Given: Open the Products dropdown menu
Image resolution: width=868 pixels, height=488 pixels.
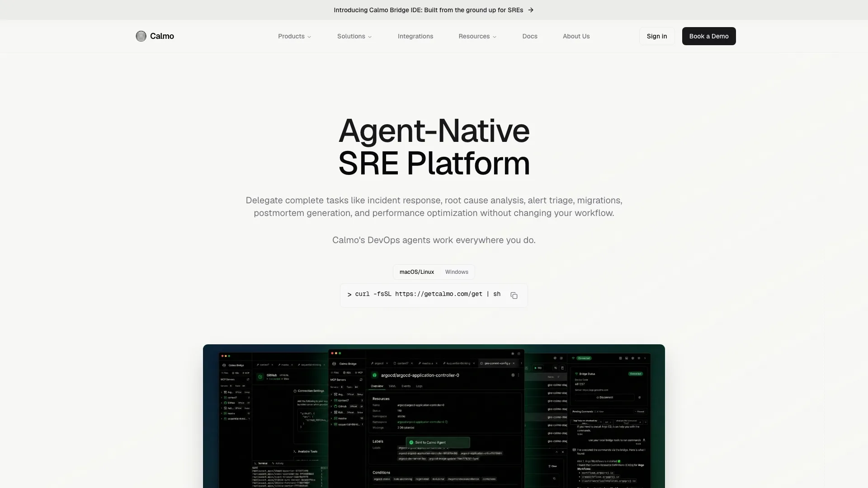Looking at the screenshot, I should point(295,36).
